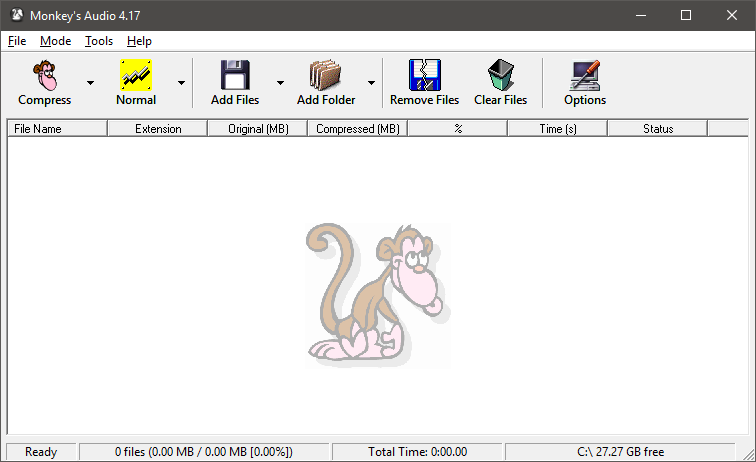Sort by the Compressed (MB) column header

(x=358, y=129)
